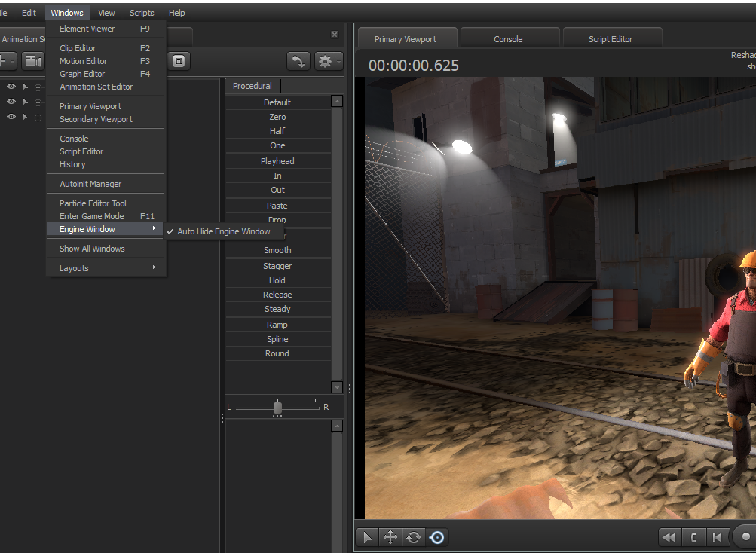Step to previous frame in transport bar

[x=718, y=537]
